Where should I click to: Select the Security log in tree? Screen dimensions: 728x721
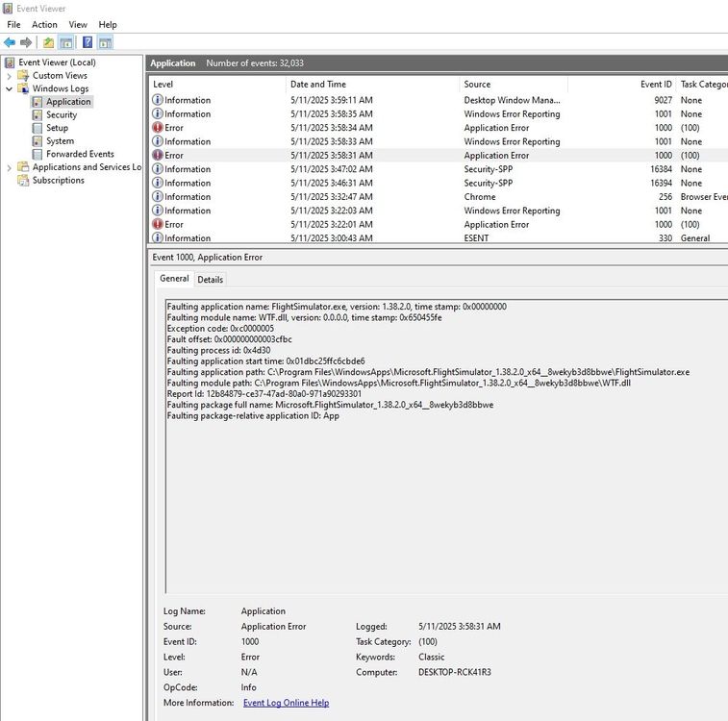61,114
